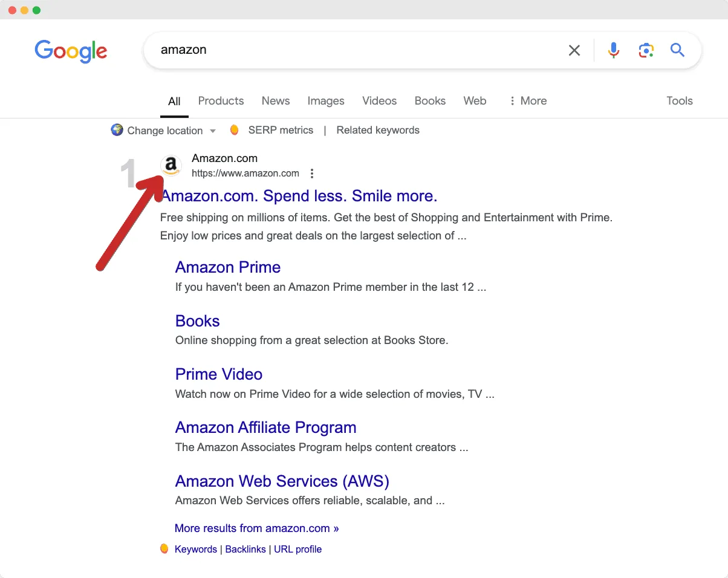
Task: Switch to the Images tab
Action: 326,101
